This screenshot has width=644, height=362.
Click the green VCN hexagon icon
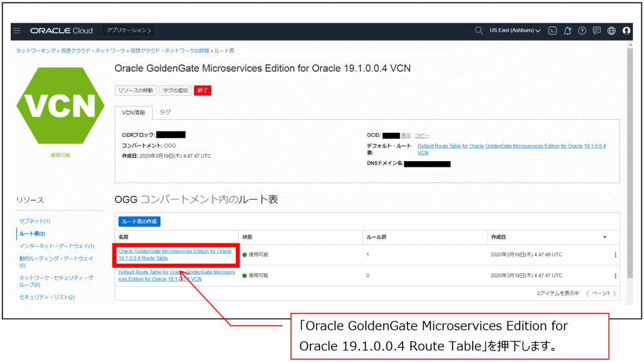(x=61, y=106)
